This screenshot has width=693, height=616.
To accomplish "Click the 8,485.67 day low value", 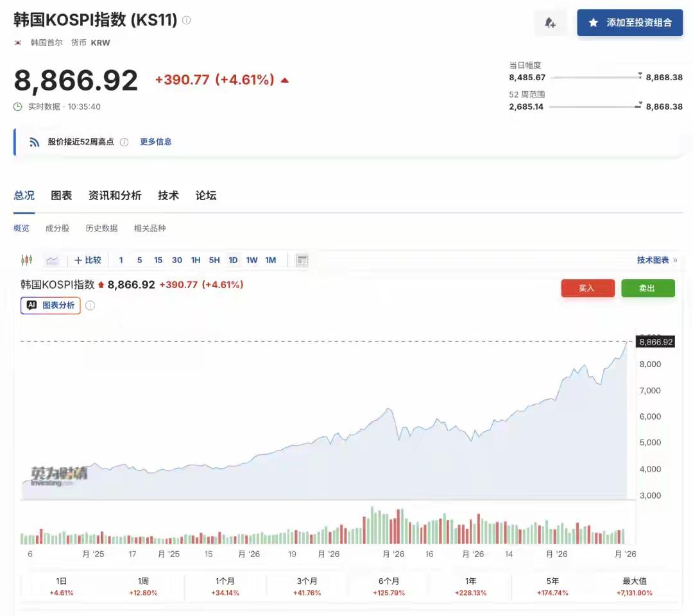I will point(527,78).
